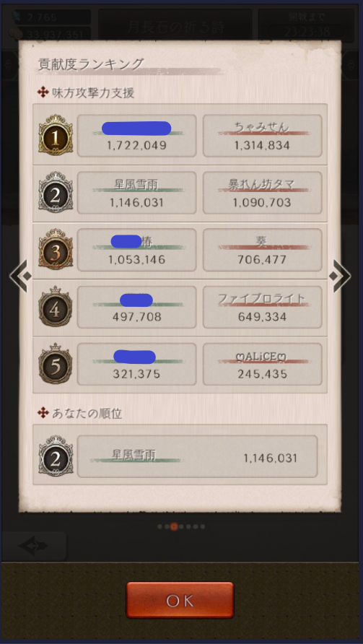363x644 pixels.
Task: Select player ღALiCEღ entry
Action: pyautogui.click(x=263, y=365)
